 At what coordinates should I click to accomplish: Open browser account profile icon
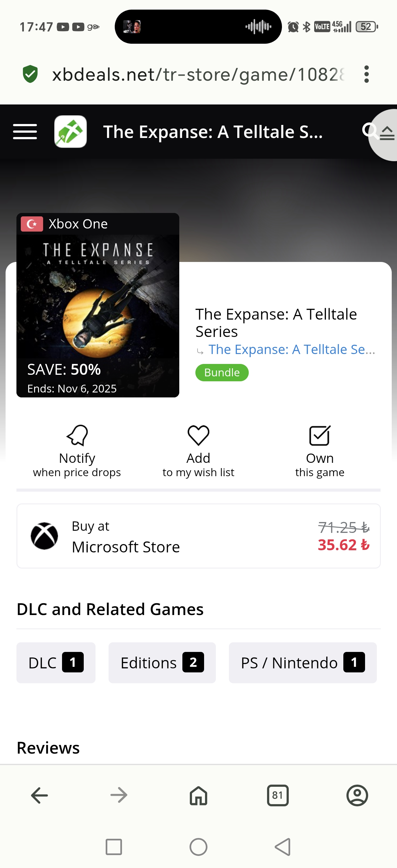357,795
